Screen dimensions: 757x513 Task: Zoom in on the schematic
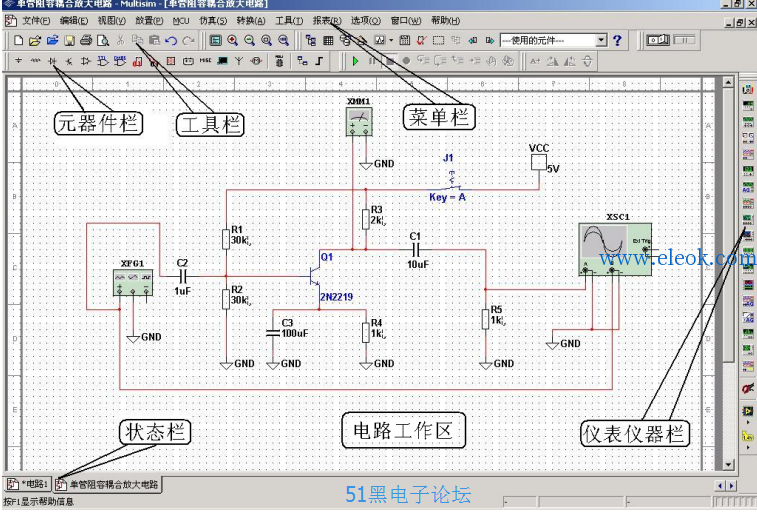232,41
